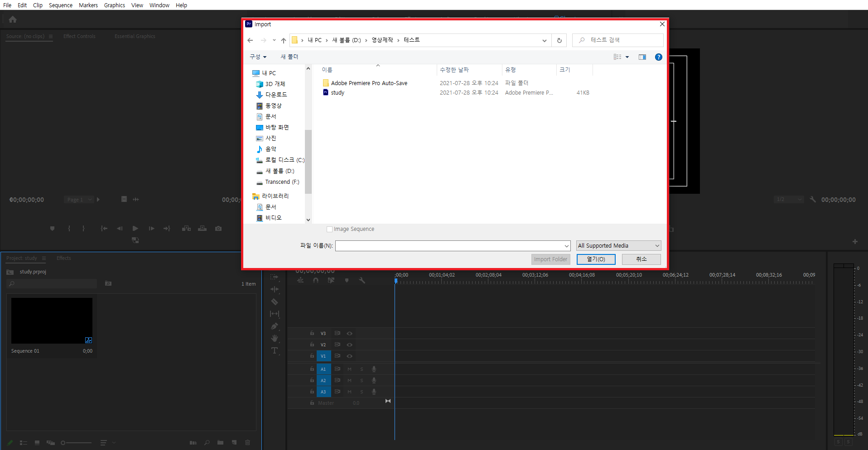The width and height of the screenshot is (868, 450).
Task: Click timeline playhead at start
Action: (x=395, y=281)
